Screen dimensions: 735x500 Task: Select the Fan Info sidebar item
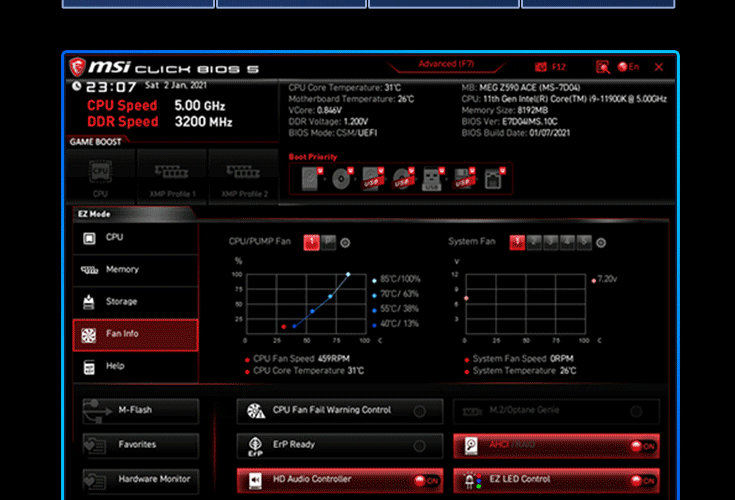click(135, 335)
